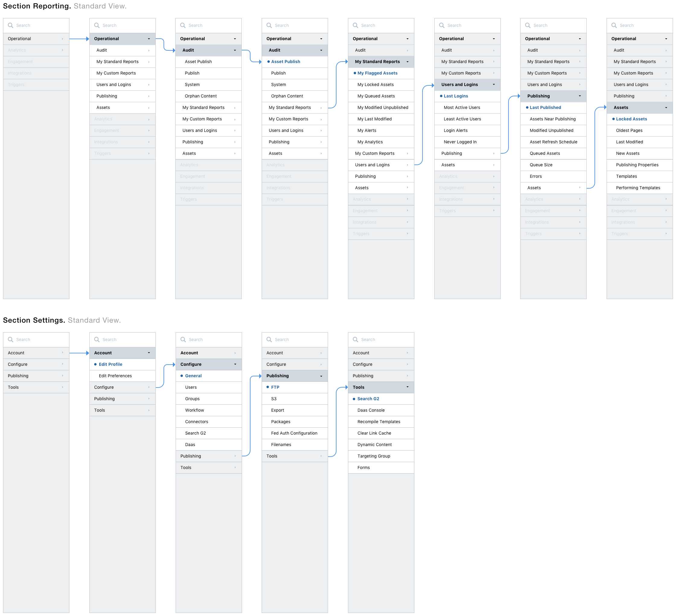
Task: Click search icon in panel listing My Flagged Assets
Action: coord(355,25)
